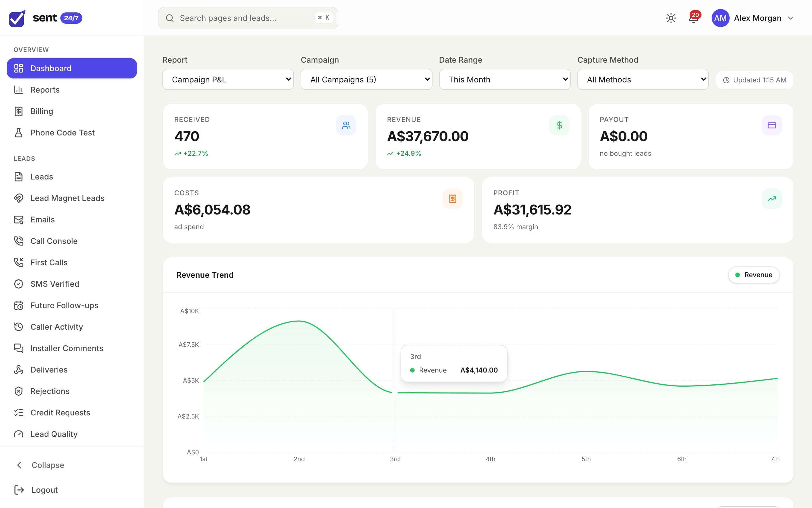This screenshot has height=508, width=812.
Task: Click the +22.7% received change text
Action: (196, 154)
